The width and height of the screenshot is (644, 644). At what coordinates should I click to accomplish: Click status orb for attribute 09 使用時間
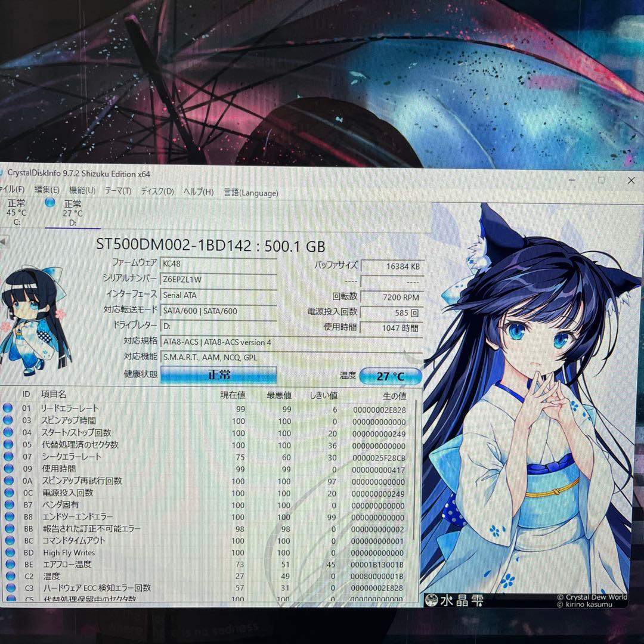click(x=8, y=468)
